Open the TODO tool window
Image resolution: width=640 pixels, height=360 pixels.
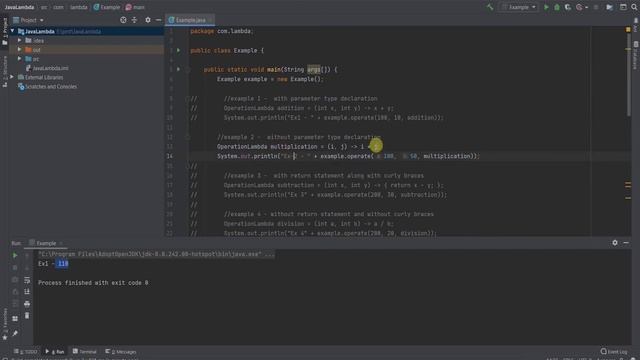(25, 351)
